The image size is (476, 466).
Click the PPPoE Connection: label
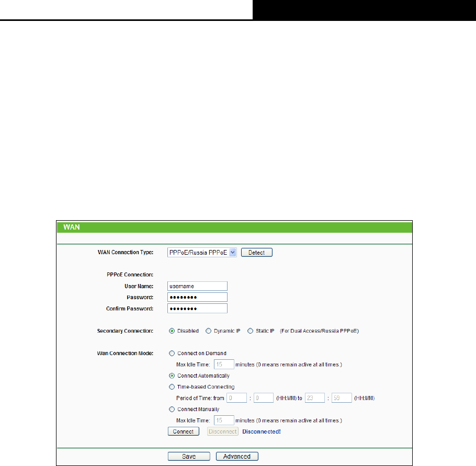pyautogui.click(x=130, y=275)
